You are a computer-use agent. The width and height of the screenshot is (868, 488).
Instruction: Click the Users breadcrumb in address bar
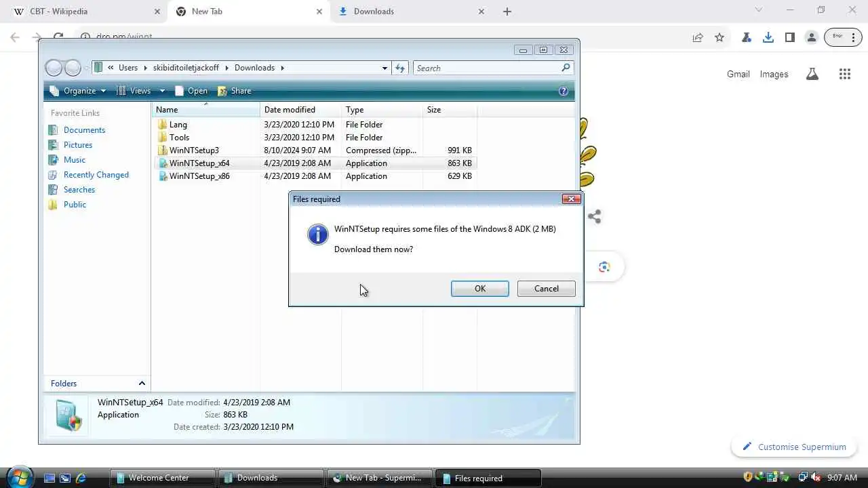pos(128,68)
